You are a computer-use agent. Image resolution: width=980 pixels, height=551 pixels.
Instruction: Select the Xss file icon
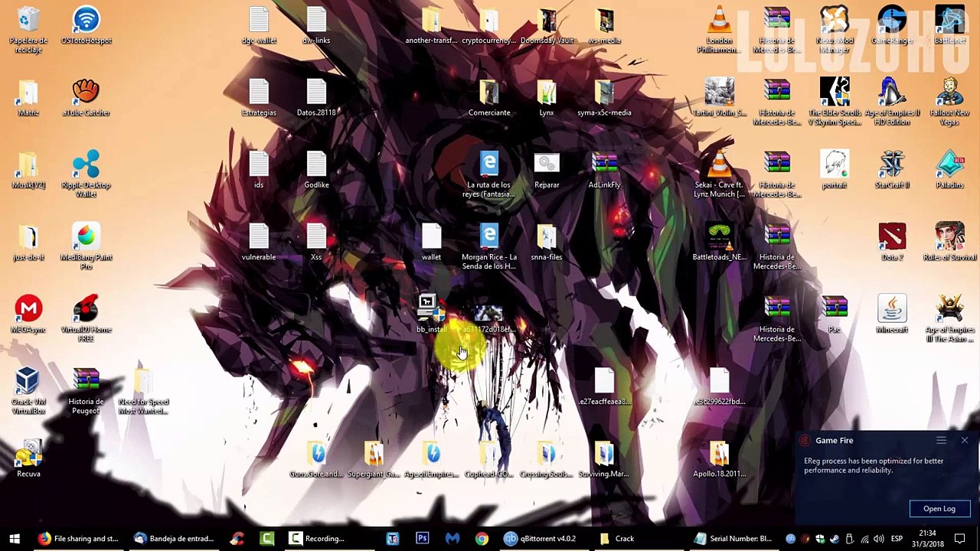point(316,243)
